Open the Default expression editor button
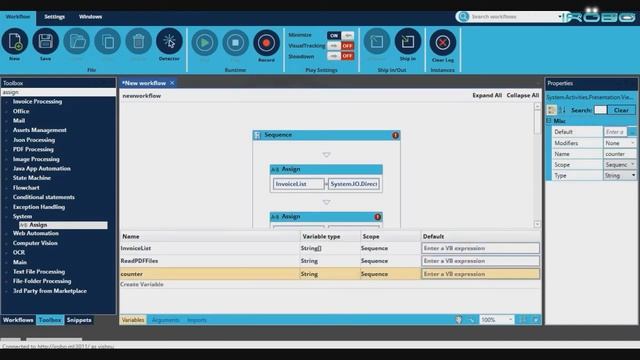Image resolution: width=640 pixels, height=360 pixels. 632,132
